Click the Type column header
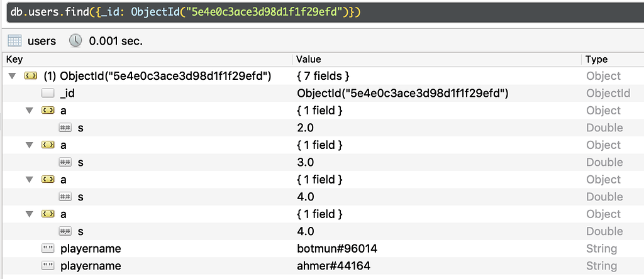The width and height of the screenshot is (644, 279). (610, 59)
